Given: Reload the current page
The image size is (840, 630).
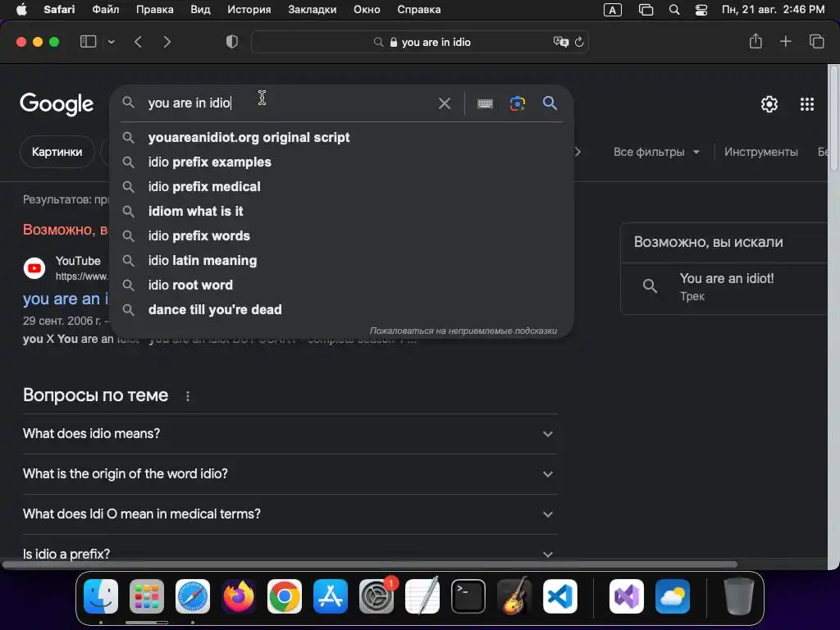Looking at the screenshot, I should pyautogui.click(x=579, y=42).
